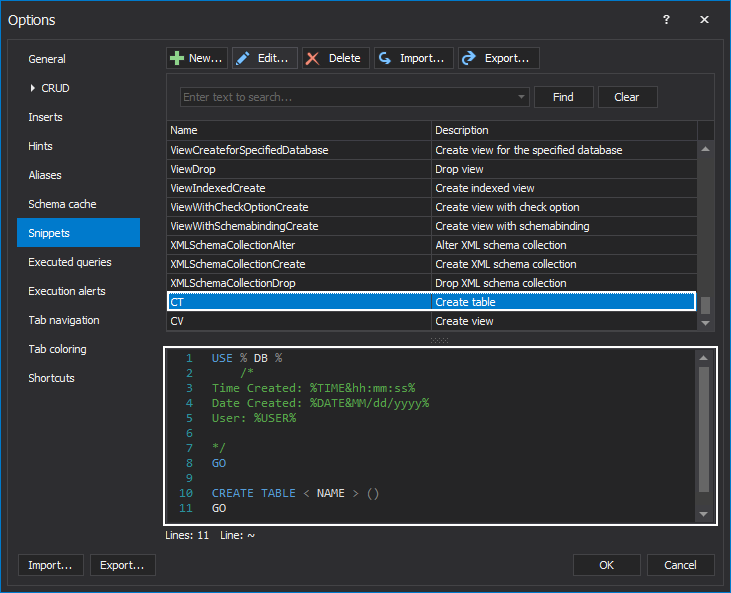Viewport: 731px width, 593px height.
Task: Switch to the General options page
Action: [47, 59]
